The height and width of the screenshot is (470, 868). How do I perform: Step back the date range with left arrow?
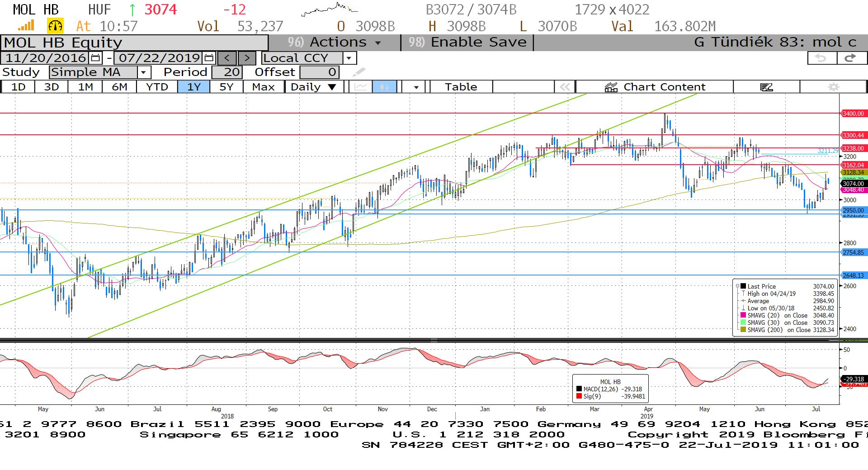(x=227, y=58)
